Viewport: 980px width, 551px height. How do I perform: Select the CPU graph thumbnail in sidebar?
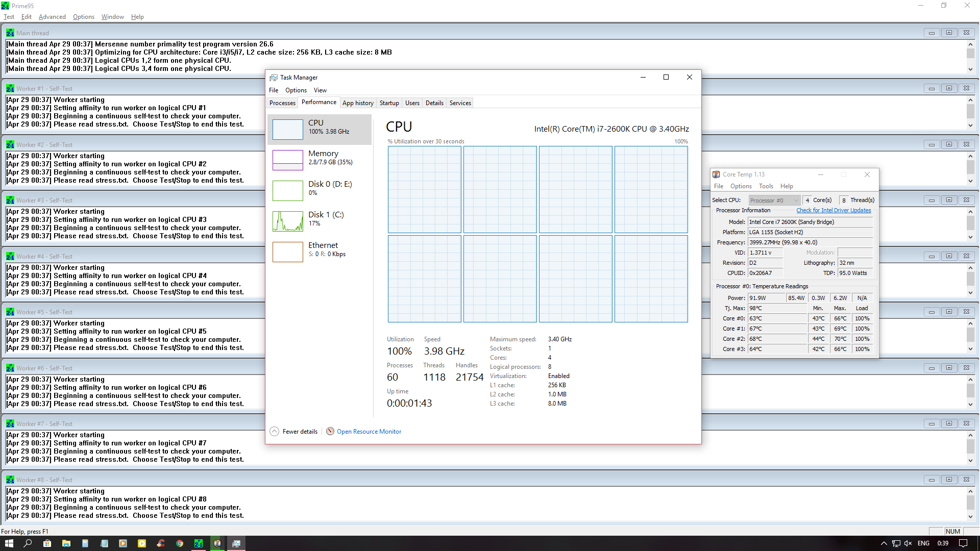(x=288, y=129)
